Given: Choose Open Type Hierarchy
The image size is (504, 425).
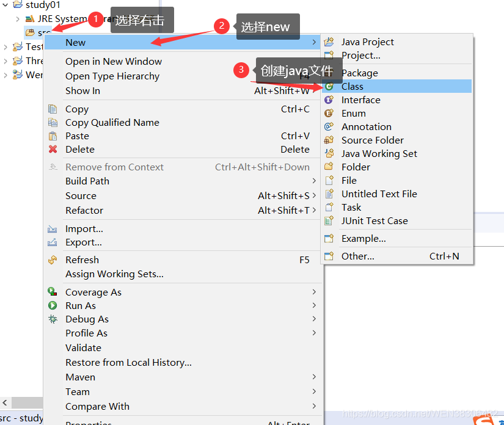Looking at the screenshot, I should pyautogui.click(x=112, y=76).
